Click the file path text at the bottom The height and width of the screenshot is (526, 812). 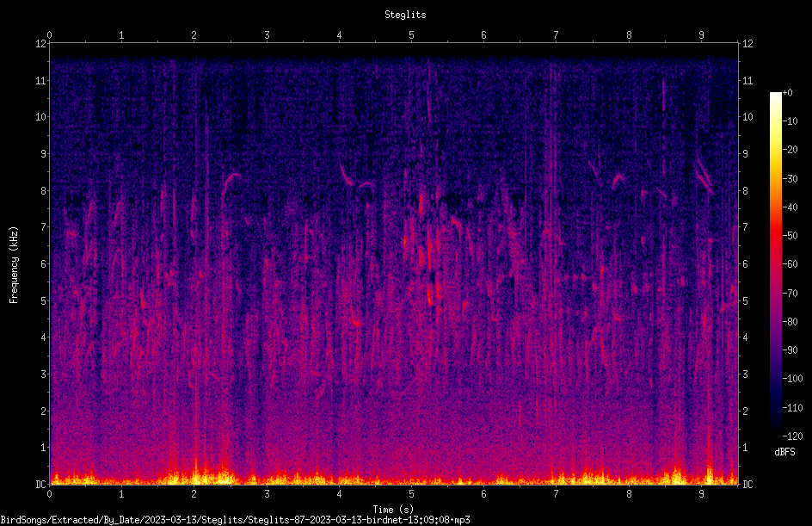[x=235, y=520]
